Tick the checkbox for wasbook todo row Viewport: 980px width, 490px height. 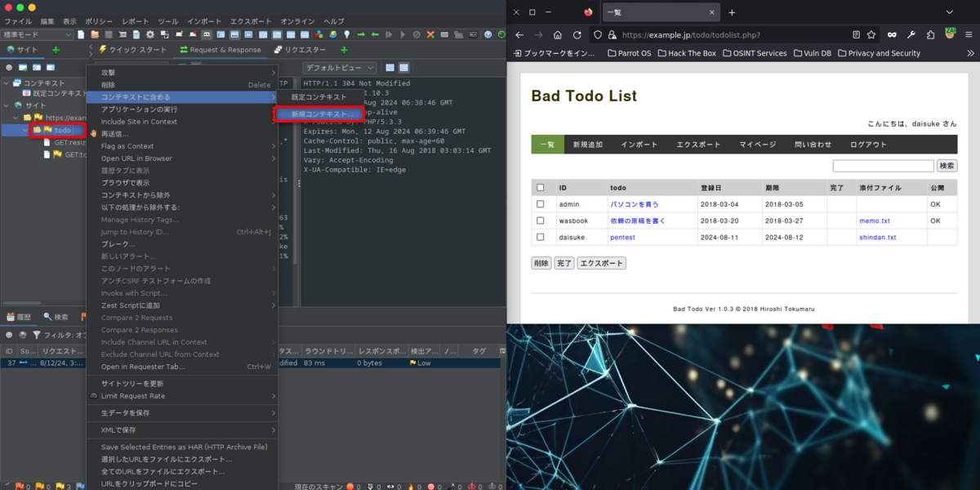(x=540, y=220)
